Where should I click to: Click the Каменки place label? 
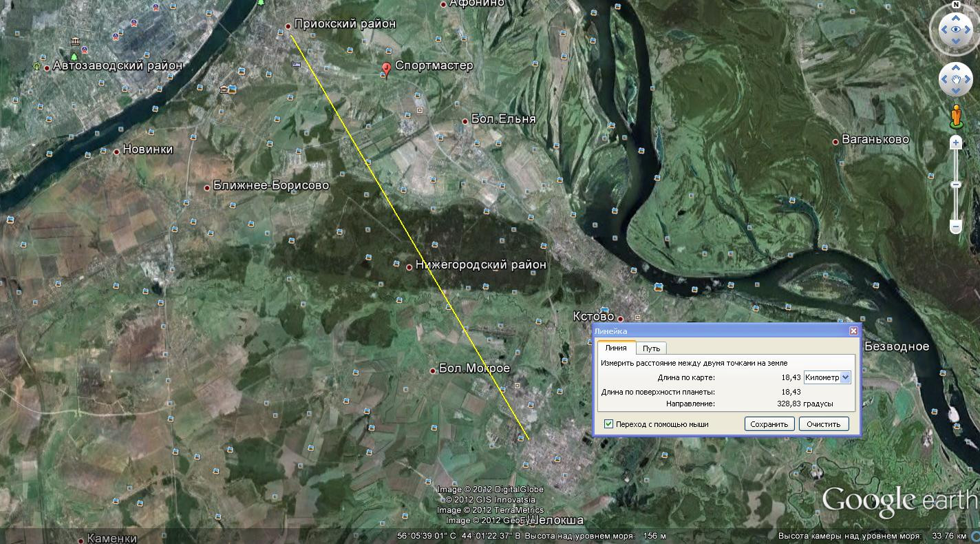[111, 538]
